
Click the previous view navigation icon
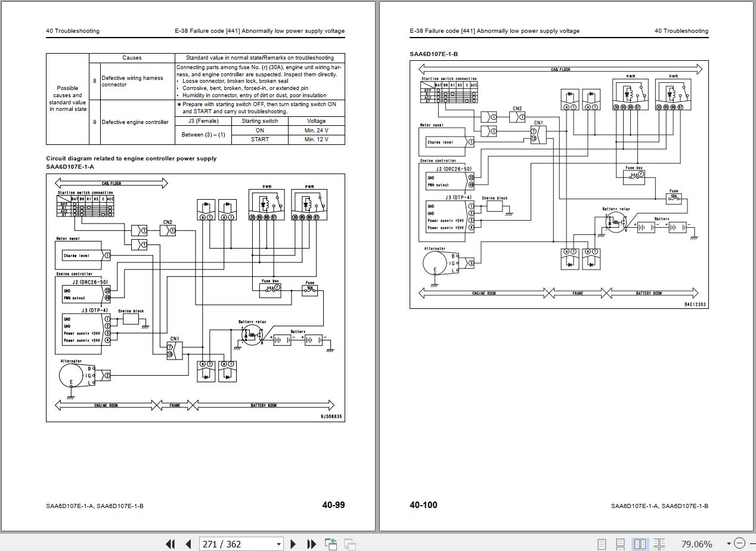[x=331, y=544]
